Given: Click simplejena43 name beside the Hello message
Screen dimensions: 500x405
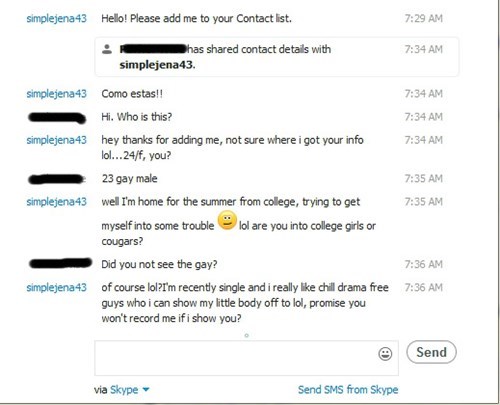Looking at the screenshot, I should (x=56, y=19).
